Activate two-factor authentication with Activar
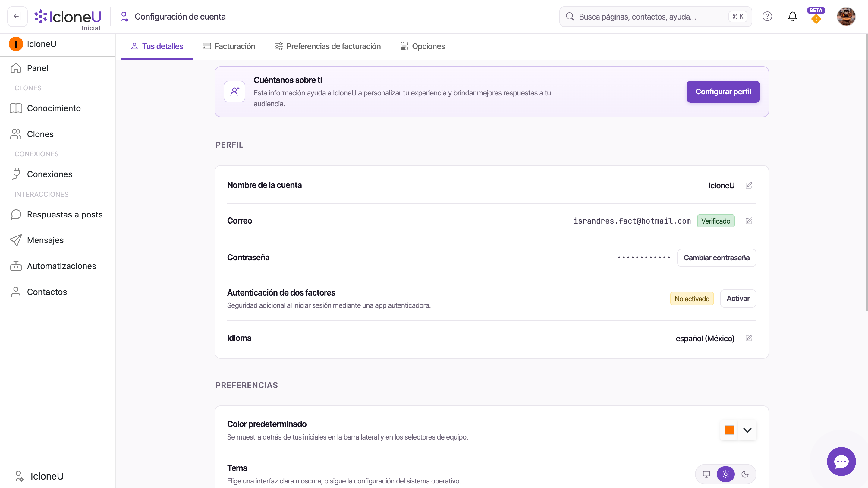The width and height of the screenshot is (868, 488). (x=738, y=299)
